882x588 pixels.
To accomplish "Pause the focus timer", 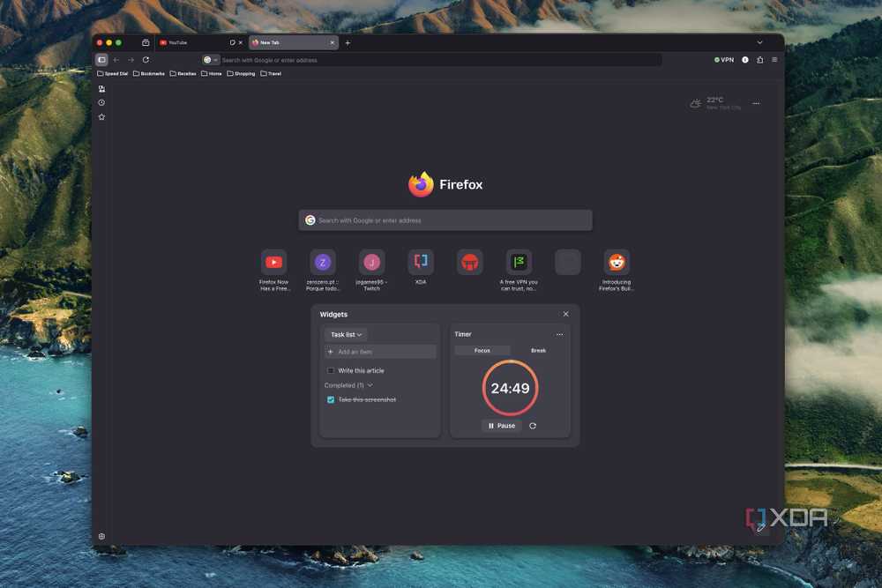I will [502, 426].
